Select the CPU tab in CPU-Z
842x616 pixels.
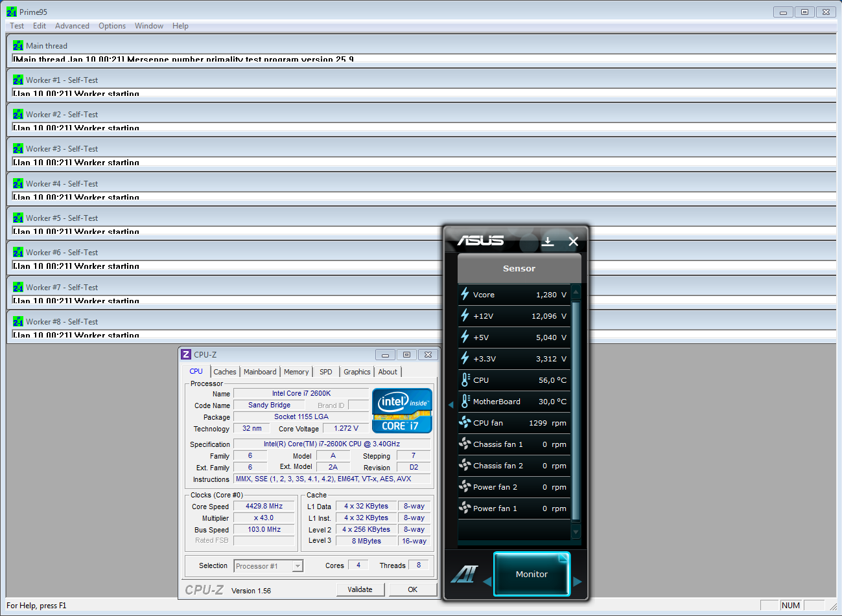tap(196, 371)
